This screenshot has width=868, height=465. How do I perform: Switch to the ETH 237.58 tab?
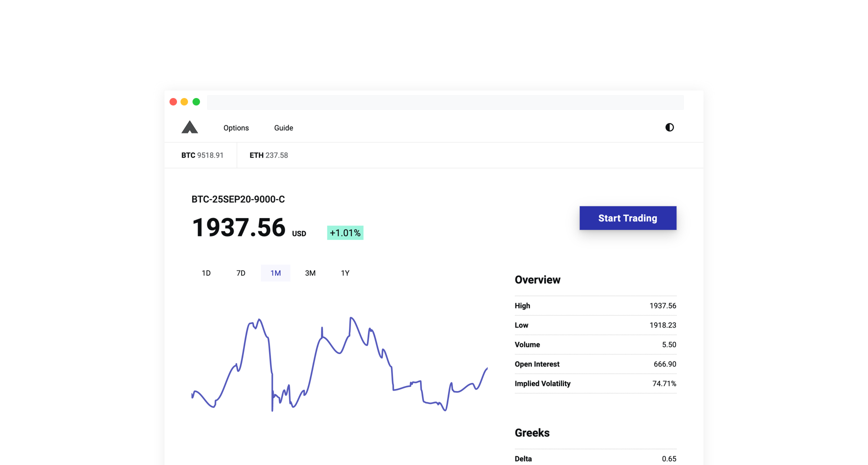[x=268, y=155]
